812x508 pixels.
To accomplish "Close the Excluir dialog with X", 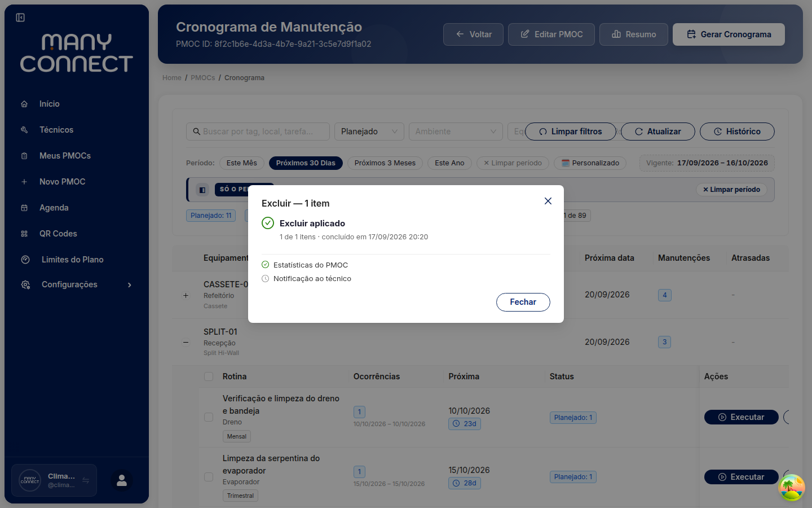I will pyautogui.click(x=548, y=201).
